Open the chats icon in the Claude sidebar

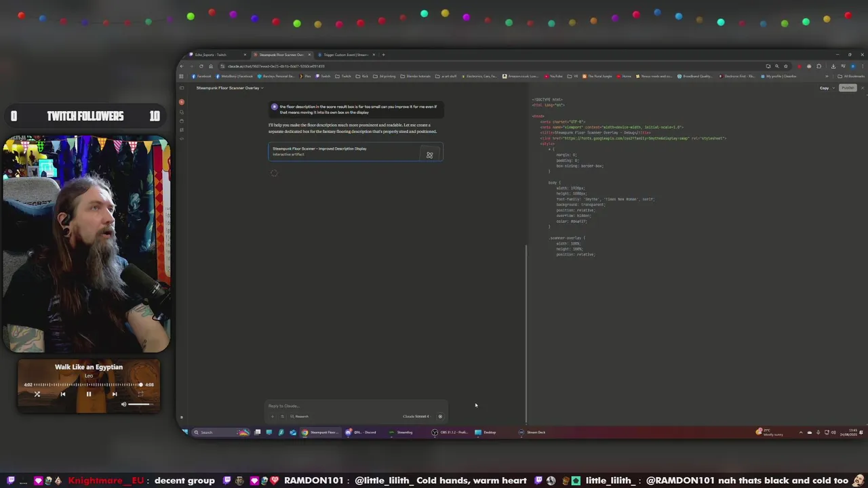click(182, 112)
